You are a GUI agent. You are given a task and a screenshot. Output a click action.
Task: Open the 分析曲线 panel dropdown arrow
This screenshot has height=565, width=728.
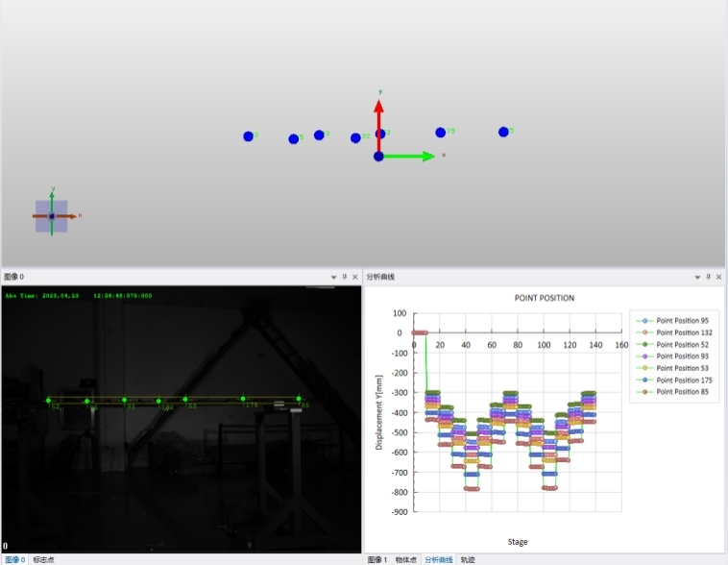pyautogui.click(x=698, y=277)
